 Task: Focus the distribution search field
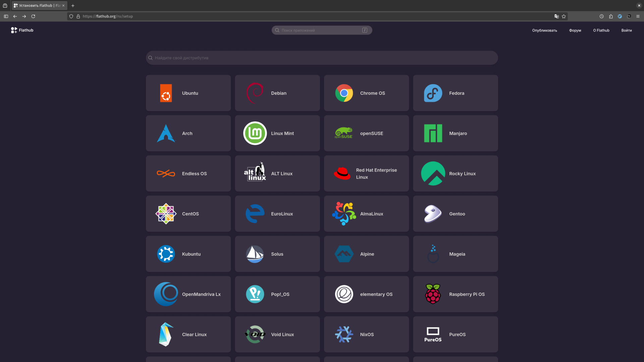(x=322, y=58)
